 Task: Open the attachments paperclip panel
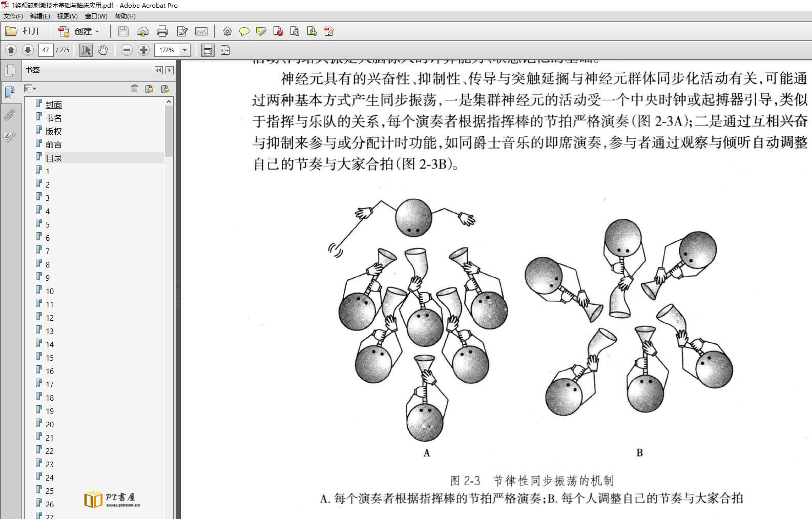click(10, 114)
